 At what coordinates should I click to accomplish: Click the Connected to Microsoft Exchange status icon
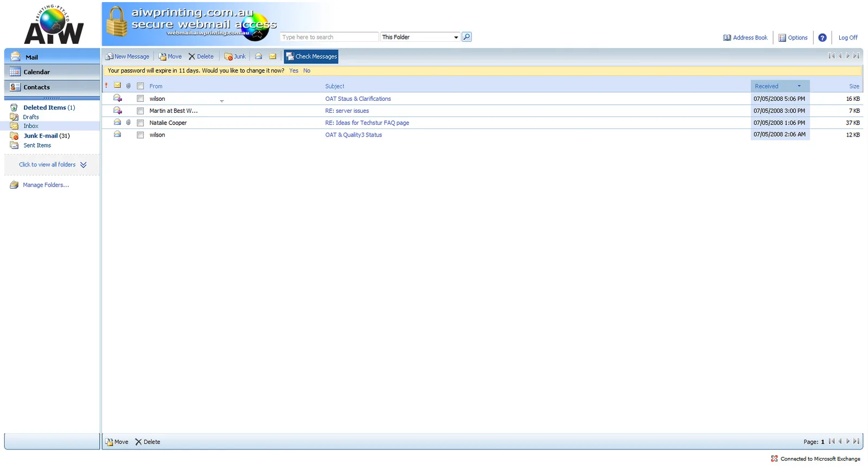[x=774, y=459]
